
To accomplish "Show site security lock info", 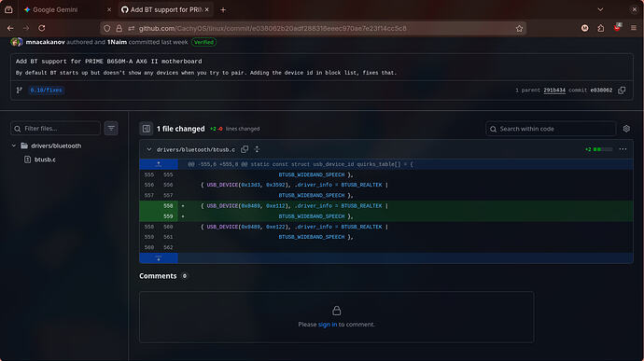I will 119,28.
